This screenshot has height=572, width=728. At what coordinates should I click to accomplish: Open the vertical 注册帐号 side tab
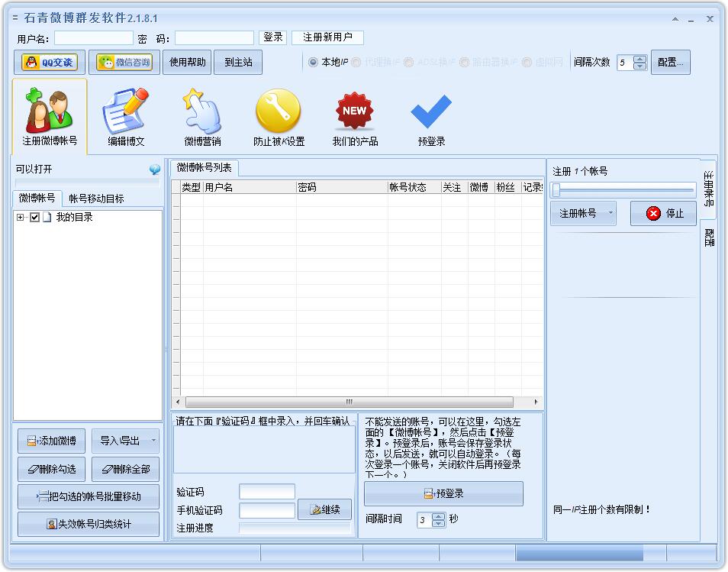708,188
